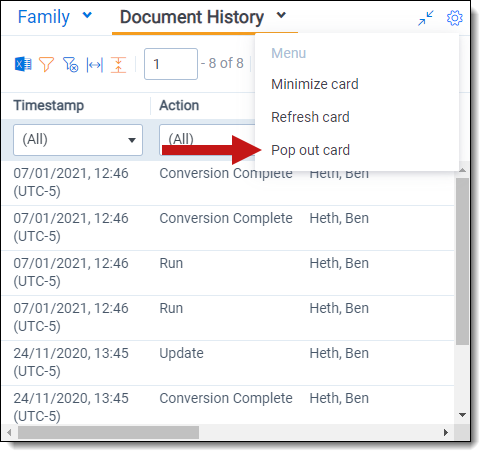The image size is (486, 457).
Task: Click the collapse arrows icon
Action: tap(426, 18)
